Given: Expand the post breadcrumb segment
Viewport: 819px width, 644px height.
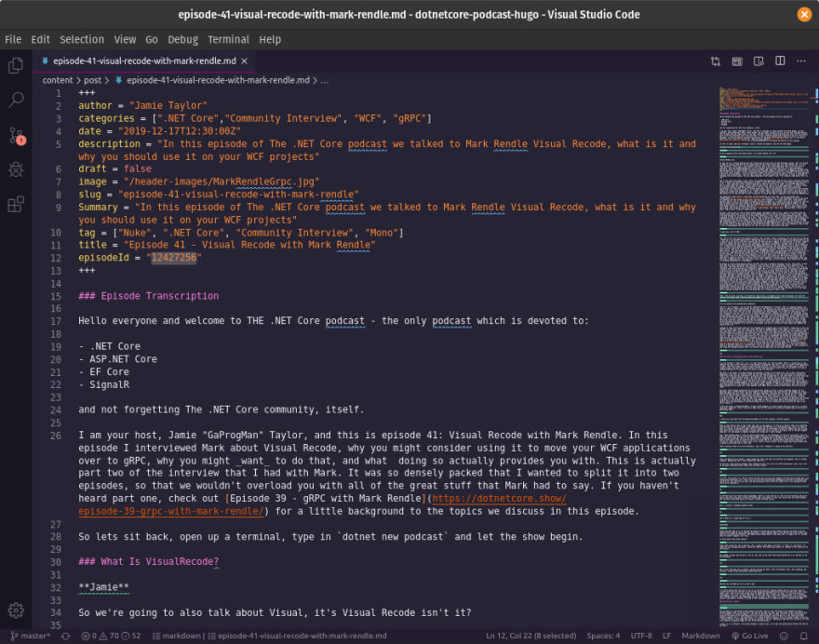Looking at the screenshot, I should [92, 80].
